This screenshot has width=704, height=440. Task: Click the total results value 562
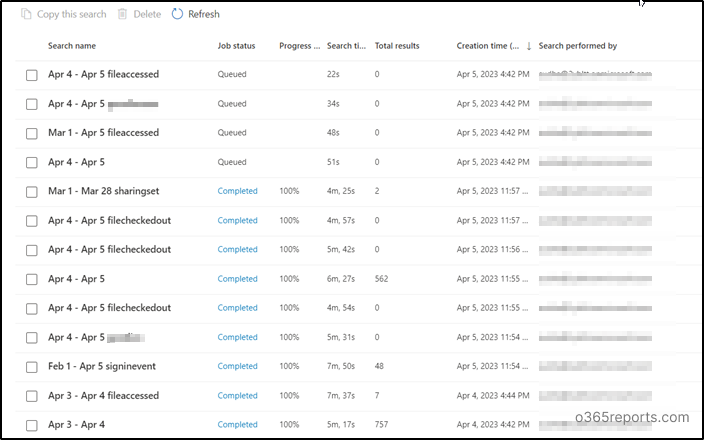[382, 279]
